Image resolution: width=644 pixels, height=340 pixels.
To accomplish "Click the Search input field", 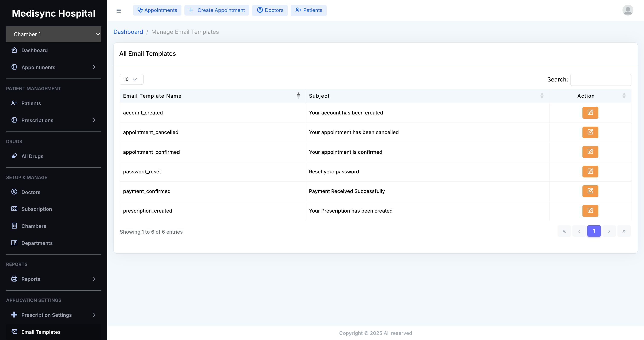I will point(601,80).
